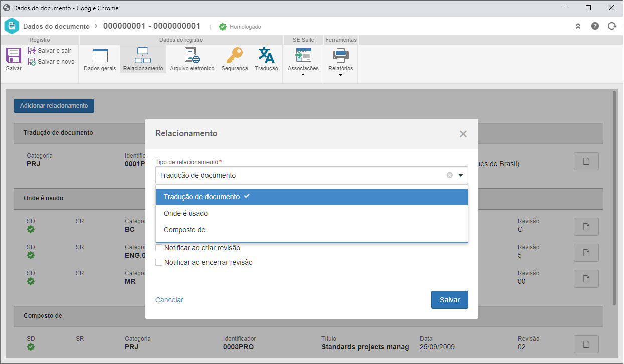Click the help question mark icon
Image resolution: width=624 pixels, height=364 pixels.
(595, 26)
